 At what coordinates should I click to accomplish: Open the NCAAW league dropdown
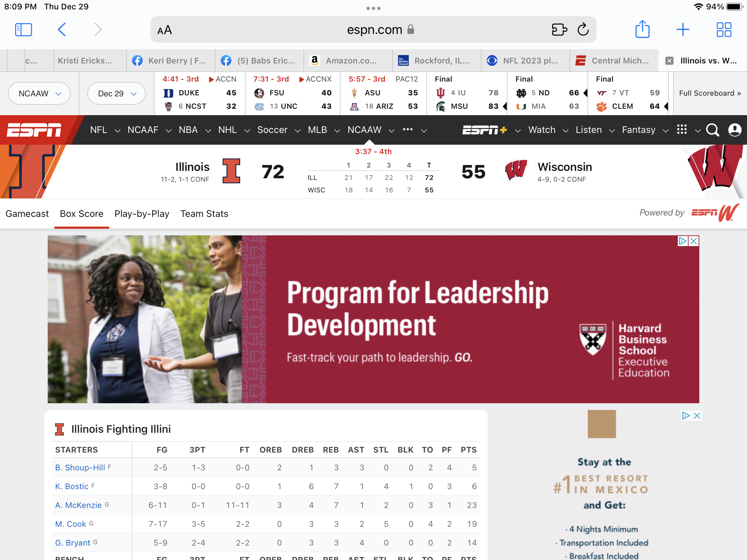39,94
